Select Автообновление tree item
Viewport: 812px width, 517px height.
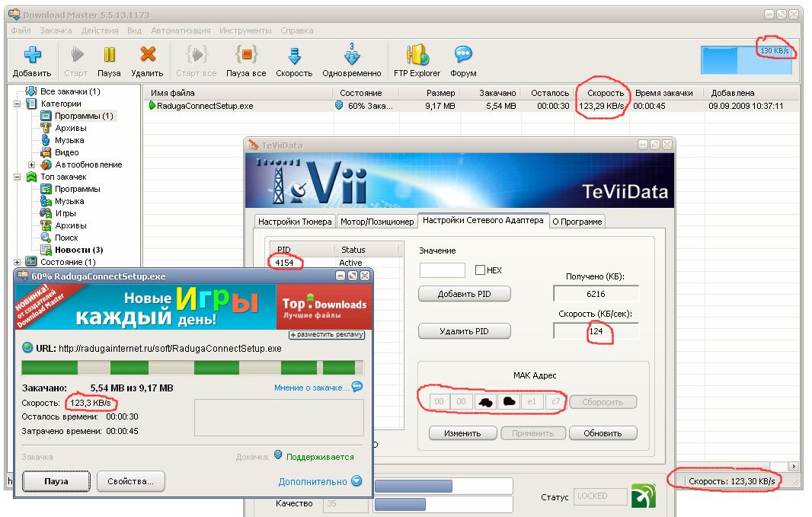point(88,164)
